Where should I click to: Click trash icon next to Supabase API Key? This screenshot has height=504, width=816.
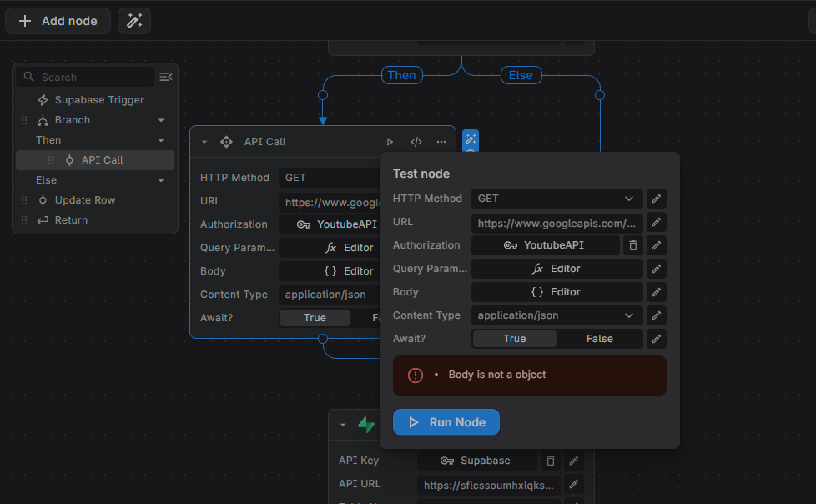(x=551, y=461)
